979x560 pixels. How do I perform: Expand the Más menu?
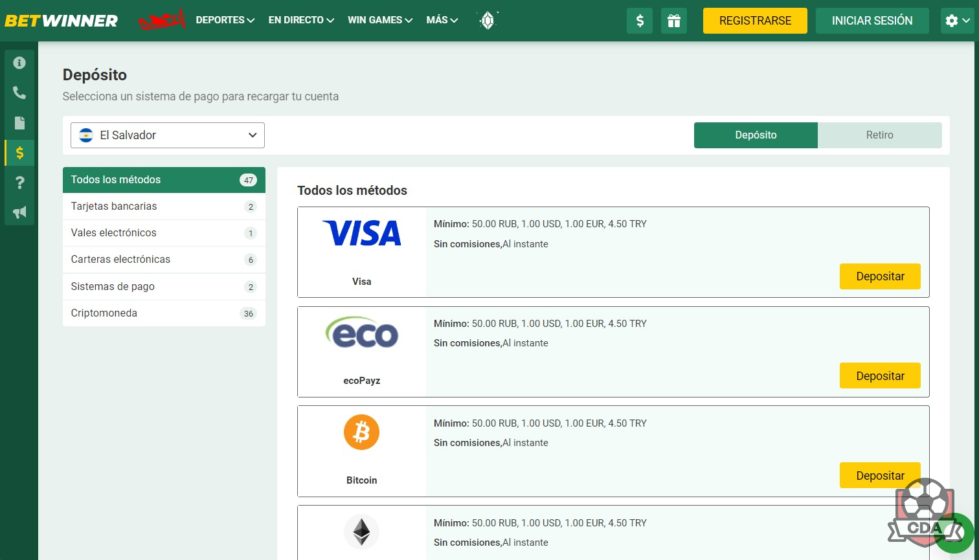click(x=442, y=20)
